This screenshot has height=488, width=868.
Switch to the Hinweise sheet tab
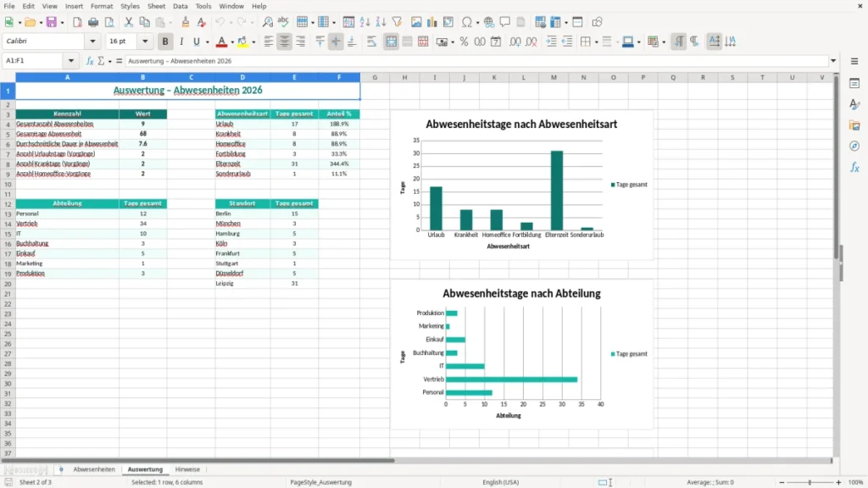point(187,469)
